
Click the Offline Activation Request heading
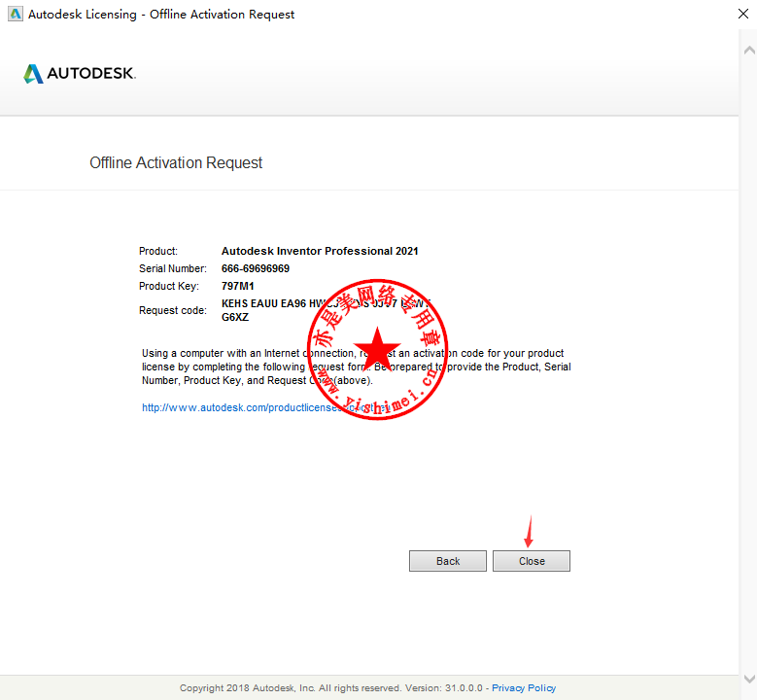coord(176,162)
